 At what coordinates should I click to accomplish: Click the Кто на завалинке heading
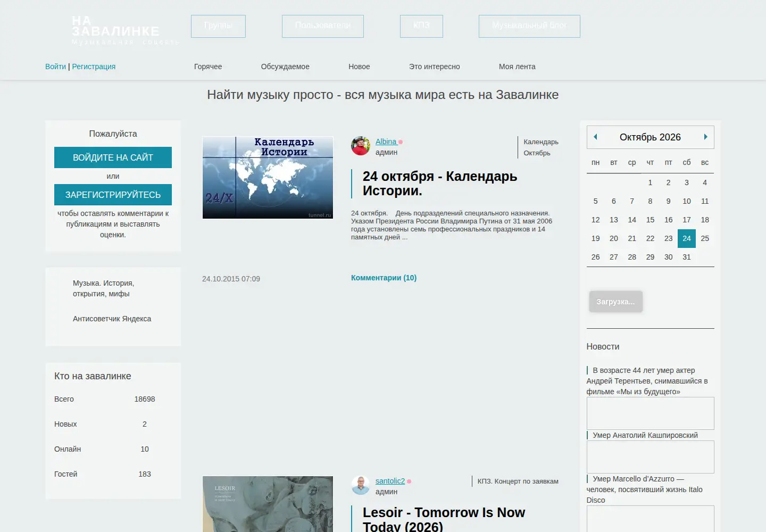click(93, 376)
